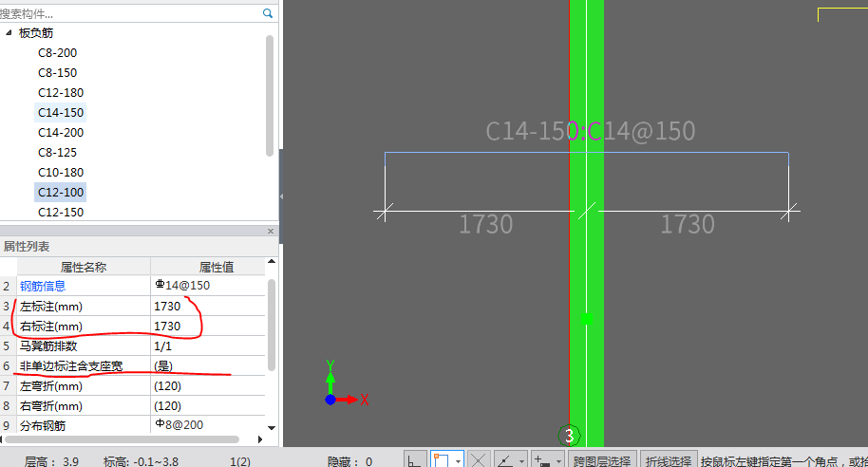Click the 跨图层选择 button
The width and height of the screenshot is (868, 467).
tap(602, 460)
